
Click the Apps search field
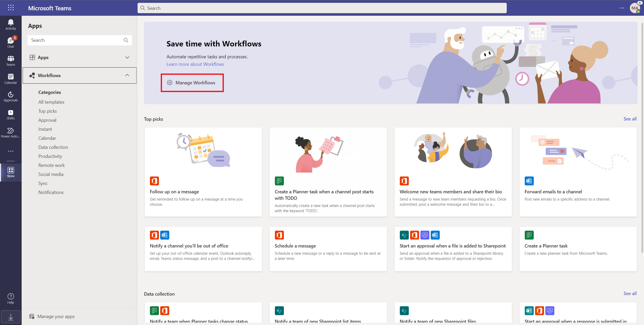[79, 40]
